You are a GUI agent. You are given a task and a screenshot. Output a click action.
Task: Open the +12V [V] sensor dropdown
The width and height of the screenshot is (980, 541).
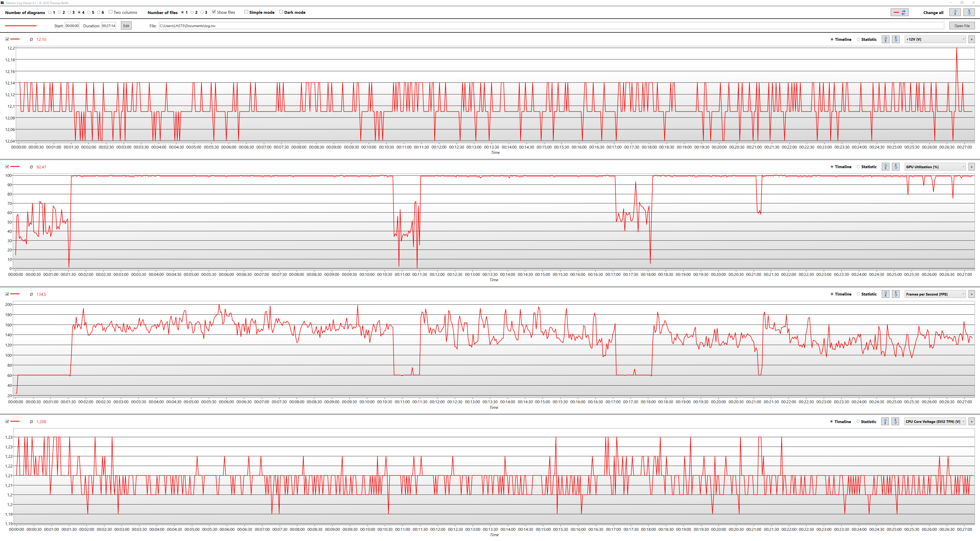[x=935, y=39]
